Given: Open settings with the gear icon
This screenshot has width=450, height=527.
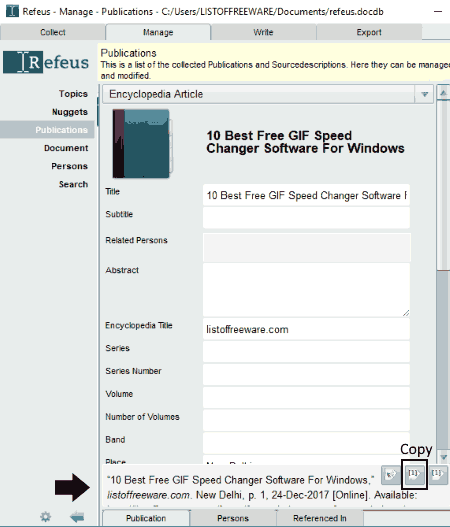Looking at the screenshot, I should 45,516.
